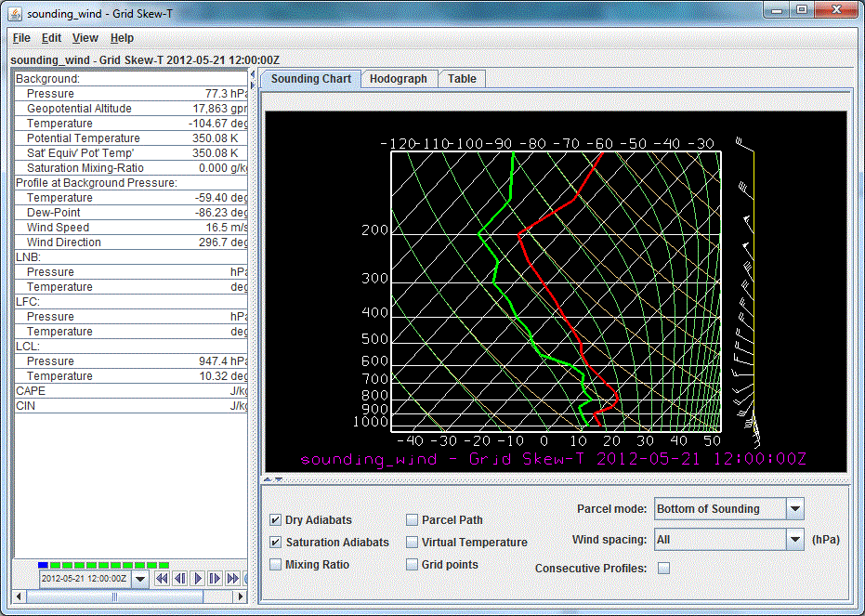Open the View menu
Viewport: 865px width, 616px height.
(85, 37)
